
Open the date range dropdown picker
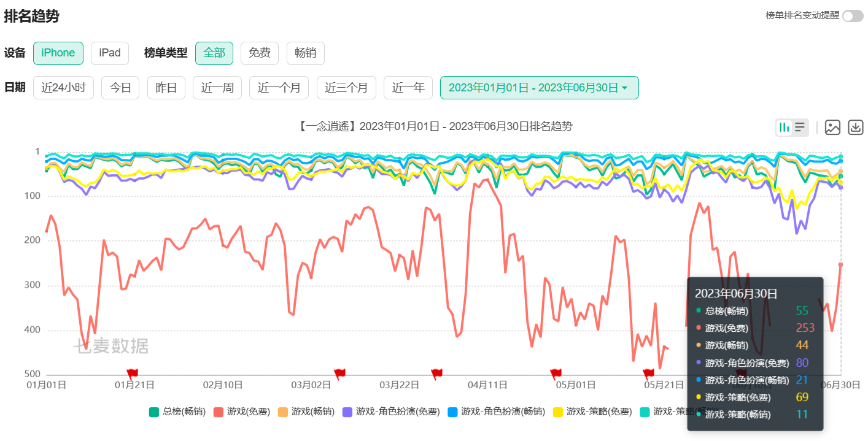pyautogui.click(x=539, y=88)
